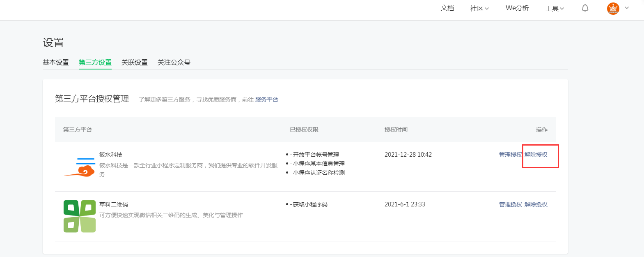Select the 第三方设置 tab
The height and width of the screenshot is (257, 644).
click(95, 63)
